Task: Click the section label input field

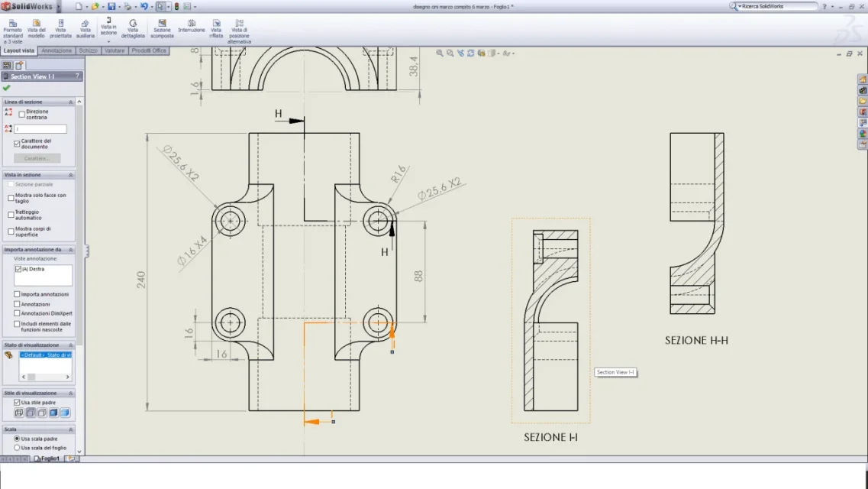Action: (x=41, y=129)
